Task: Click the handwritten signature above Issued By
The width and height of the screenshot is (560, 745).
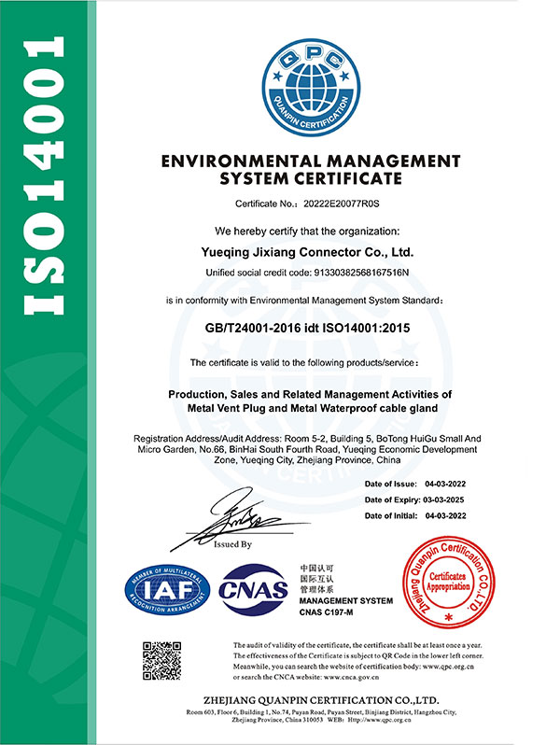Action: coord(240,519)
